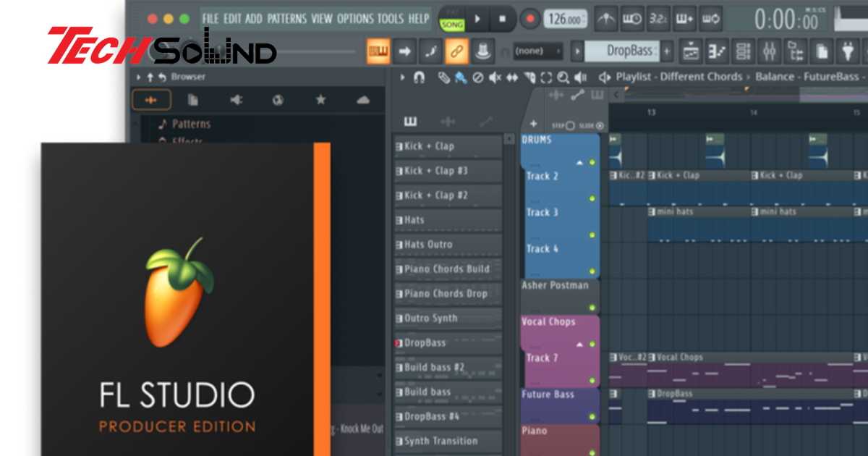Mute Track 3 using its green LED
This screenshot has width=868, height=456.
(592, 235)
